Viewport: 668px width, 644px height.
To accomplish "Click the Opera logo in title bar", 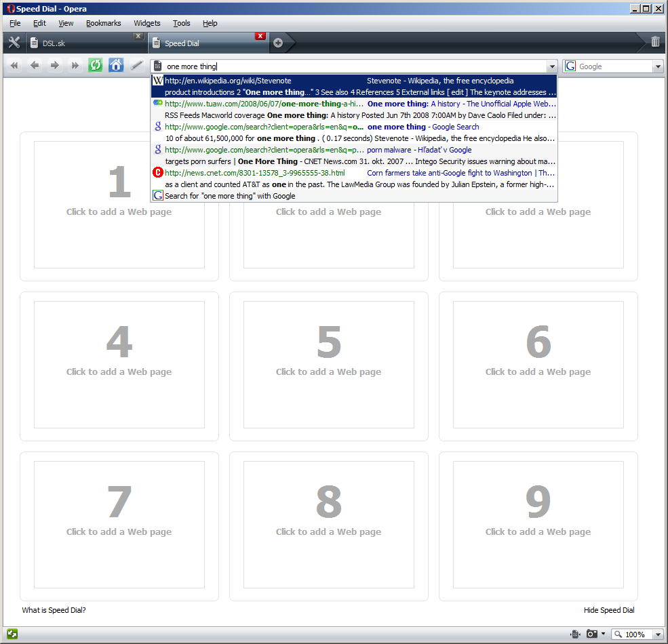I will coord(10,9).
